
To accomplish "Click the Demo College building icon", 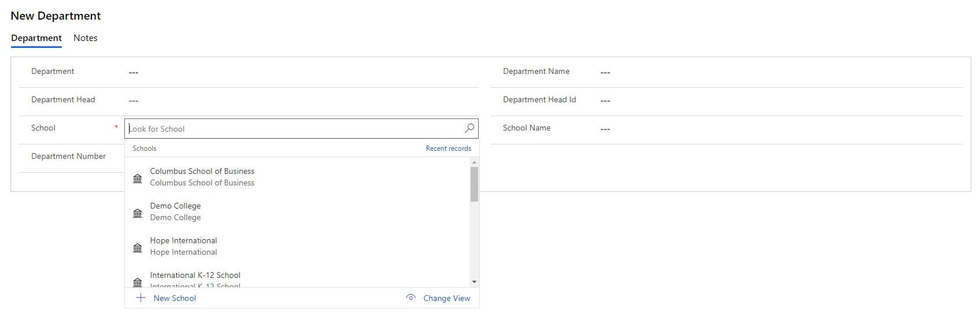I will pyautogui.click(x=138, y=213).
